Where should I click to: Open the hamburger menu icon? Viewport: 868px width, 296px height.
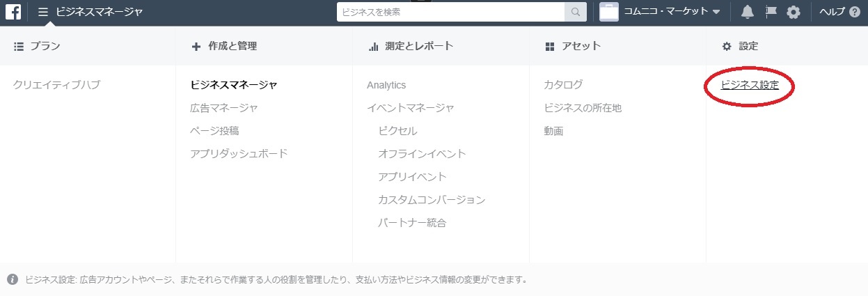(x=43, y=12)
